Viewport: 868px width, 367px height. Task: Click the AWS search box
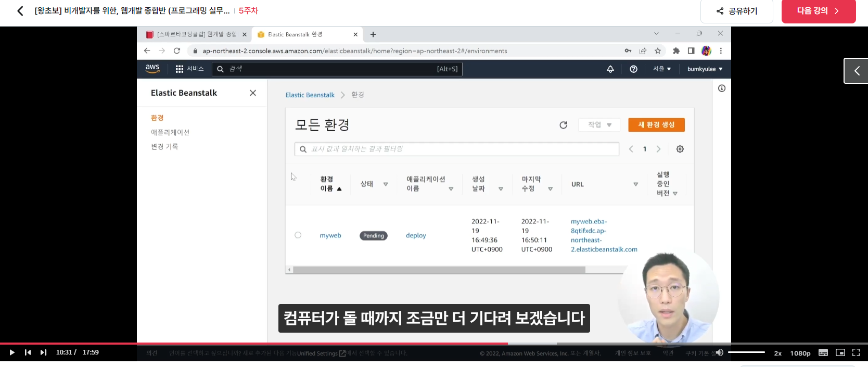(x=337, y=69)
